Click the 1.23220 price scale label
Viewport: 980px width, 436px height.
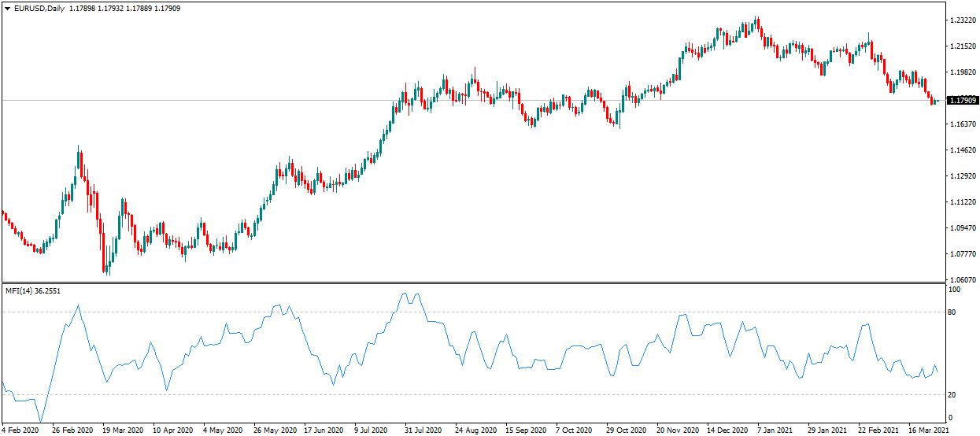pyautogui.click(x=963, y=20)
